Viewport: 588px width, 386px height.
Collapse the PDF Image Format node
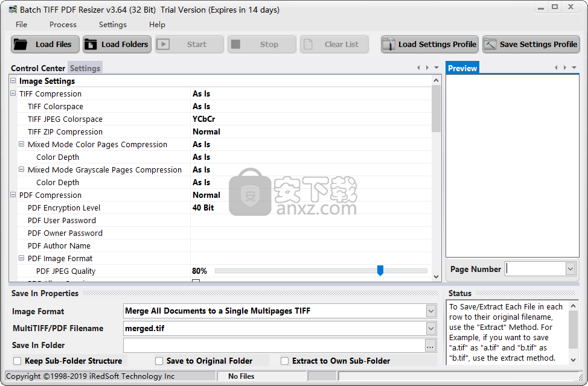tap(21, 258)
